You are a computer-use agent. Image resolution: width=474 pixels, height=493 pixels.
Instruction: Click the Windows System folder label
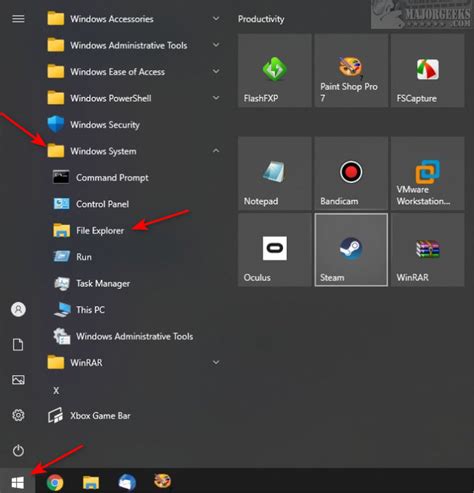pyautogui.click(x=103, y=151)
